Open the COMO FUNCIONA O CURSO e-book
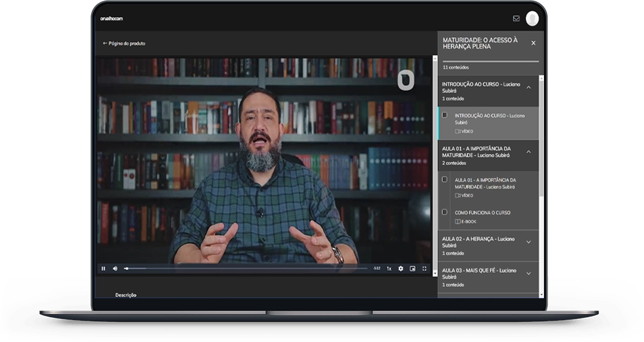This screenshot has height=342, width=644. (x=482, y=212)
